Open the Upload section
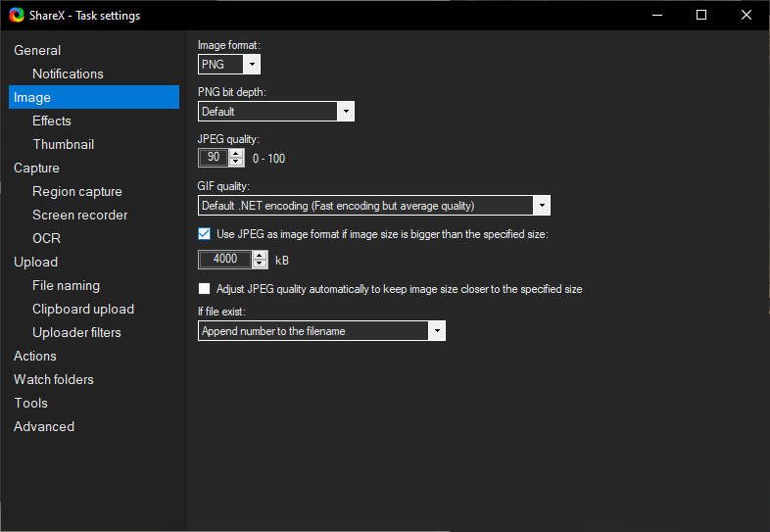This screenshot has width=770, height=532. click(36, 262)
